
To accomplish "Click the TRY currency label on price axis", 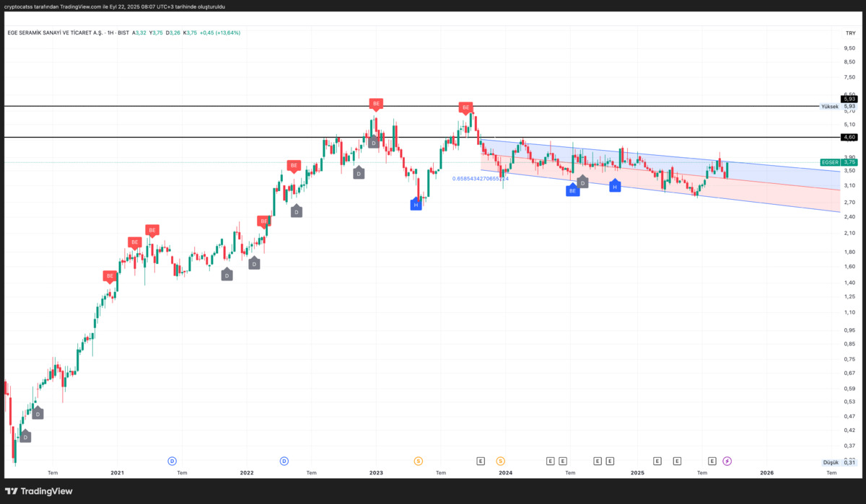I will click(850, 33).
